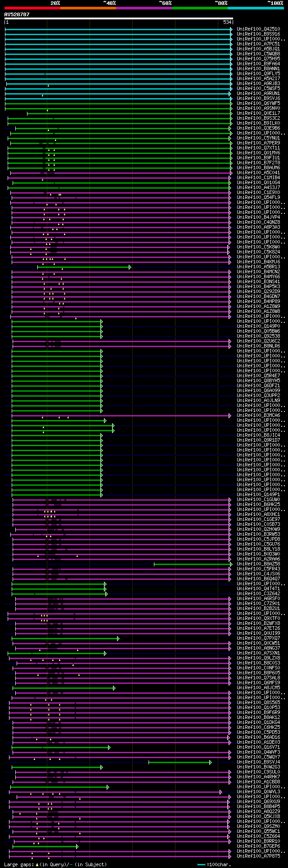Click hit label UniRef100_A2RAA6
288x868 pixels.
click(x=259, y=559)
